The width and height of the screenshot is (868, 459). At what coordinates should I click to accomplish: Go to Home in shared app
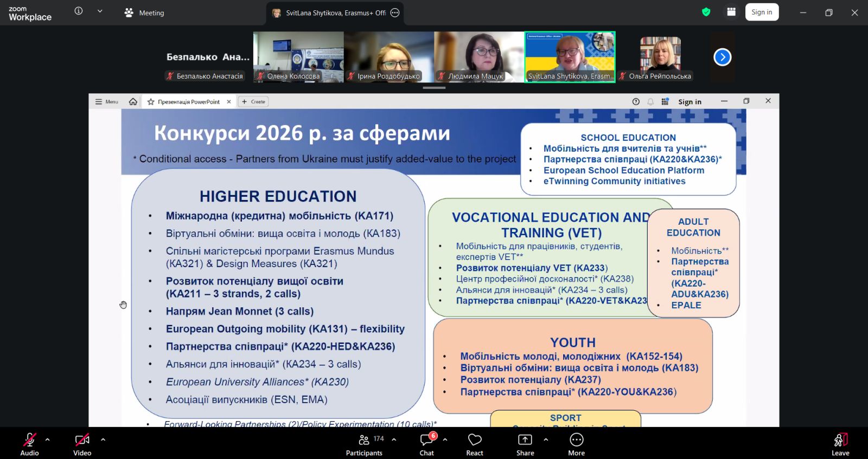(x=133, y=101)
